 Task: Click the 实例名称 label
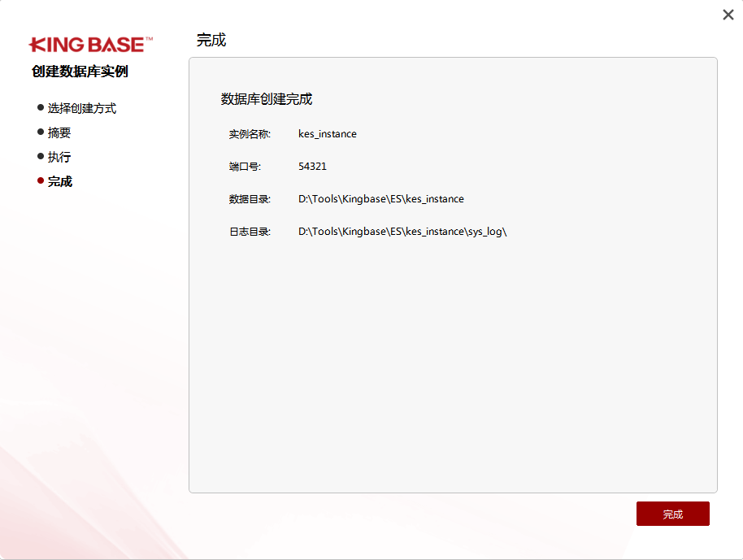point(250,134)
